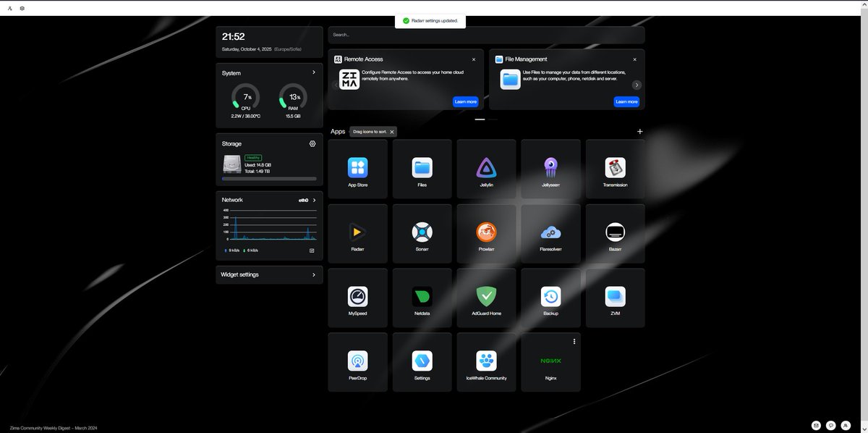Screen dimensions: 868x433
Task: Click the RAM usage gauge
Action: [293, 97]
